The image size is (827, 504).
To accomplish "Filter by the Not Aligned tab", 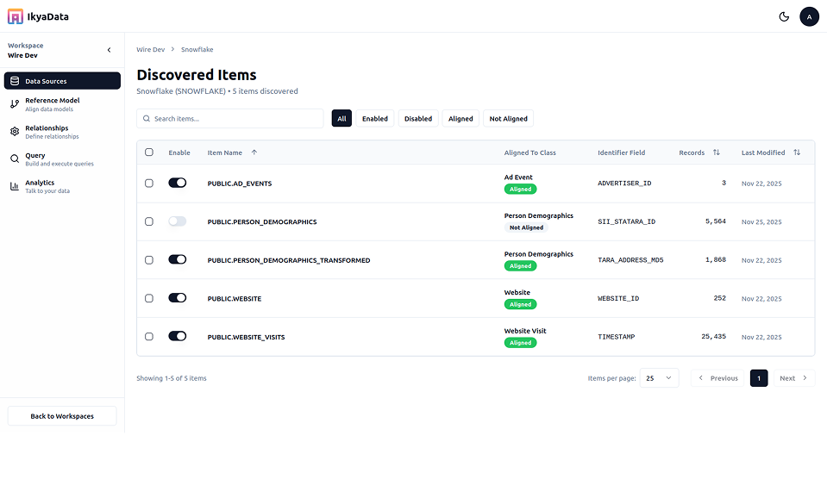I will point(508,119).
